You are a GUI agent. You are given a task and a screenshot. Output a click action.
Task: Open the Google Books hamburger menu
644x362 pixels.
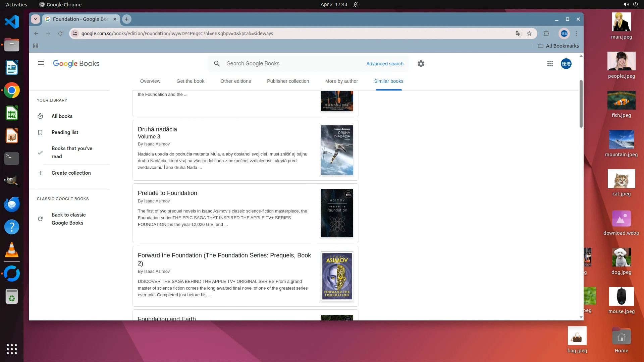(x=41, y=63)
